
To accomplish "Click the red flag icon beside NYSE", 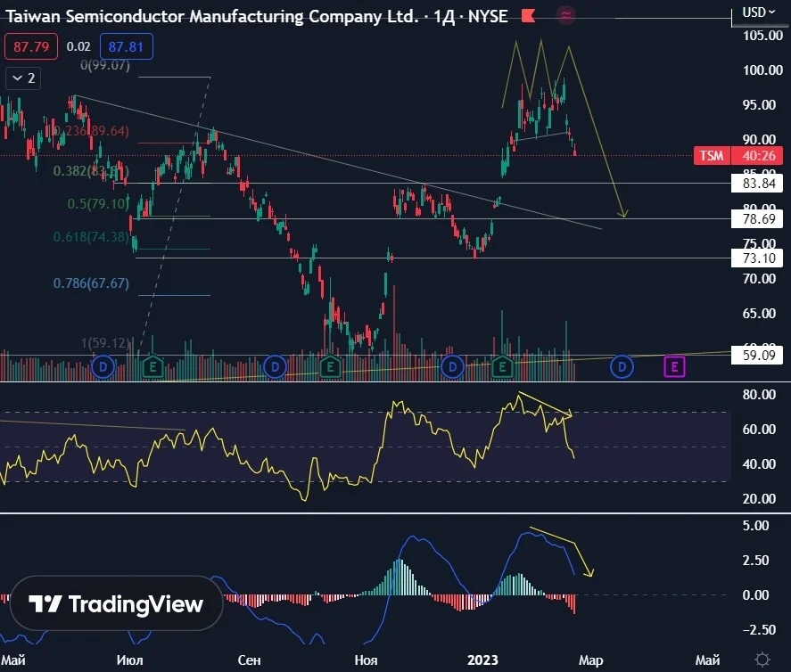I will coord(528,16).
